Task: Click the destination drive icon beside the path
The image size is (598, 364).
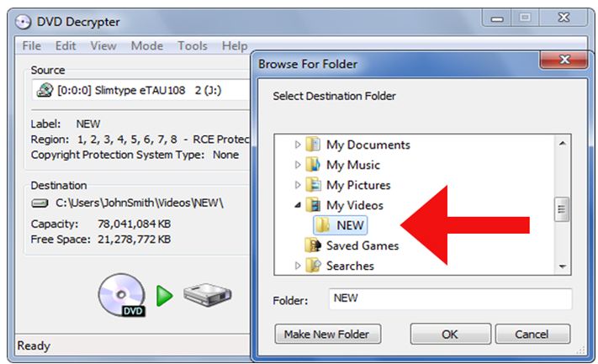Action: point(40,203)
